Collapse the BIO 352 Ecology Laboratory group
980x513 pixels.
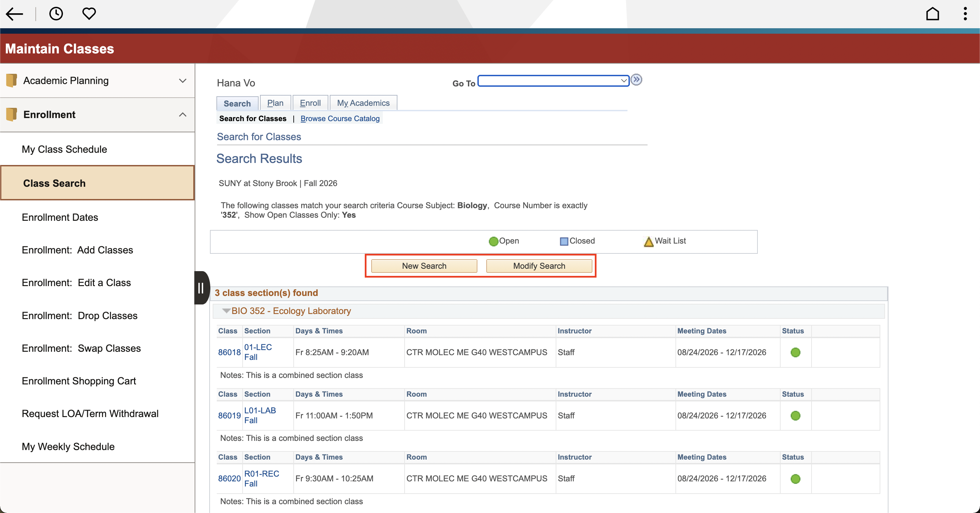pos(226,311)
